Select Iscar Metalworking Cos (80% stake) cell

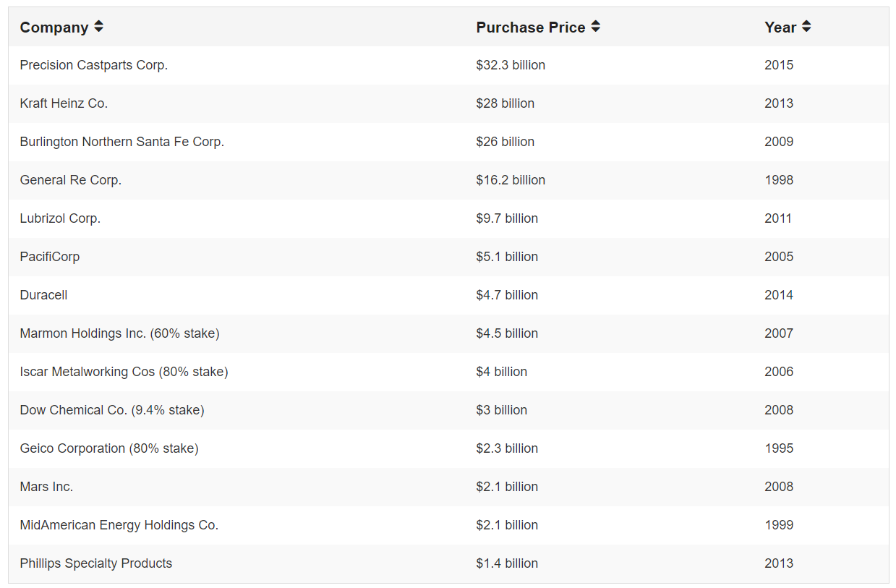(124, 372)
